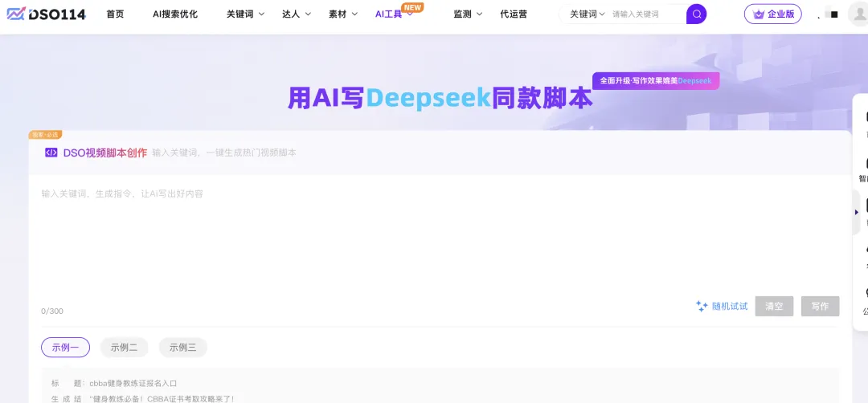Click the NEW badge on AI工具
This screenshot has width=868, height=403.
tap(412, 7)
